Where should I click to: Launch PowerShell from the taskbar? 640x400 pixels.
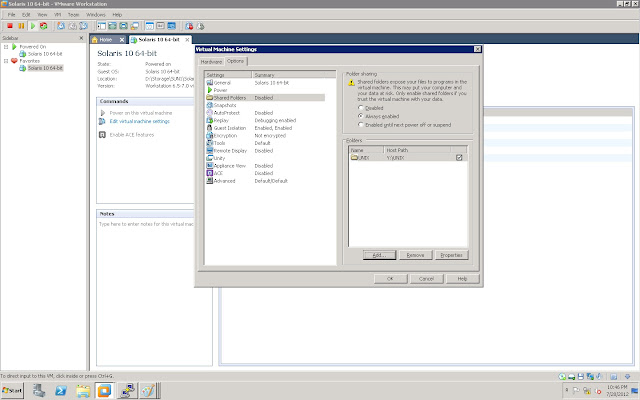61,391
